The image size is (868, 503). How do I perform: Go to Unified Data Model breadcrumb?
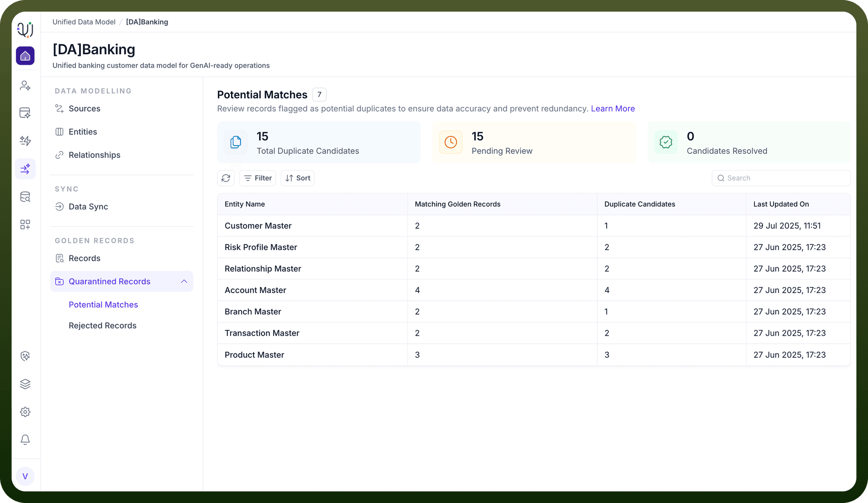click(x=84, y=22)
